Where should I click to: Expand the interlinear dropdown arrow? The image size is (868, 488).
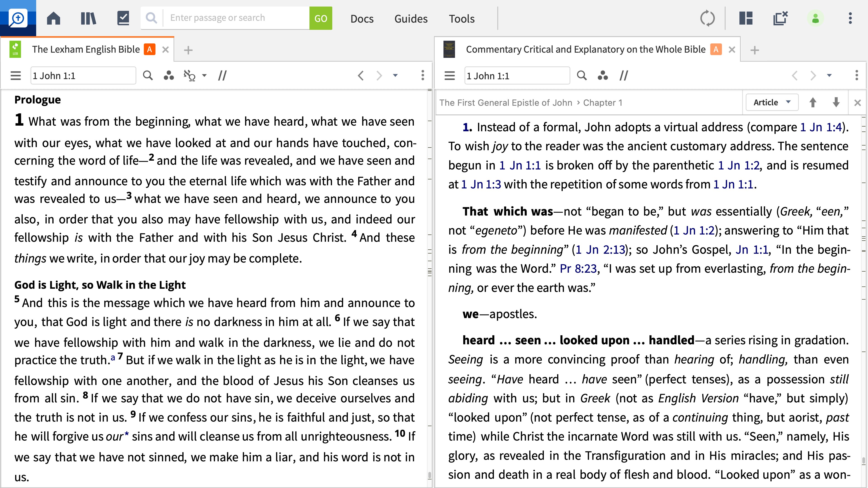(x=204, y=75)
